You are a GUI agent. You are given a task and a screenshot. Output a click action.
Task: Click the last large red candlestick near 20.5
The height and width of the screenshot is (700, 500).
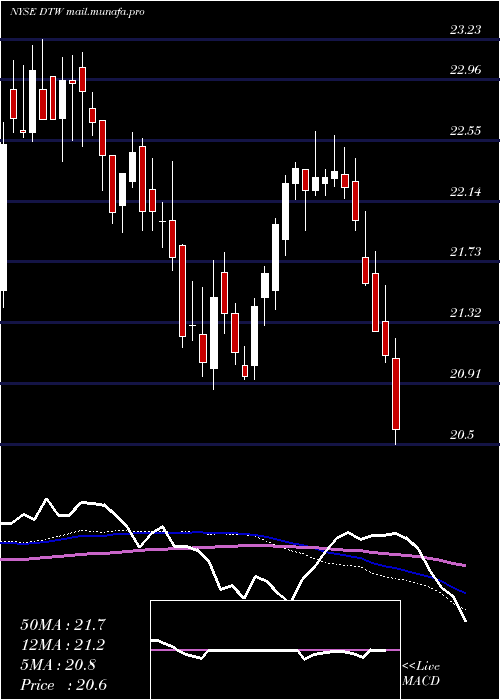pos(396,394)
